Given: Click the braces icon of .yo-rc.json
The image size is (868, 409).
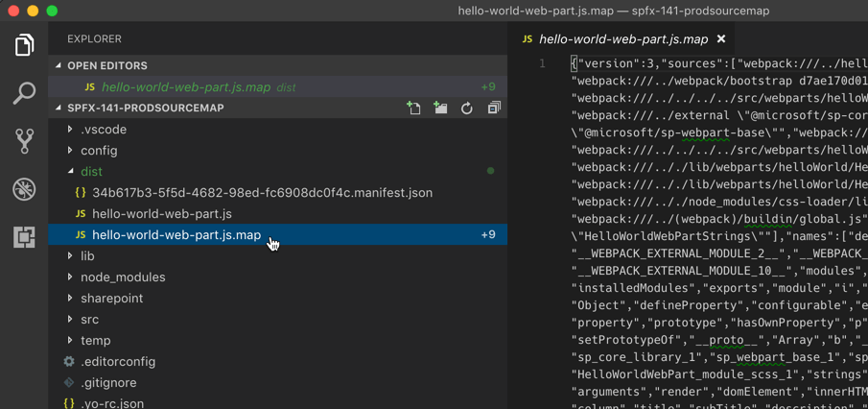Looking at the screenshot, I should 69,403.
